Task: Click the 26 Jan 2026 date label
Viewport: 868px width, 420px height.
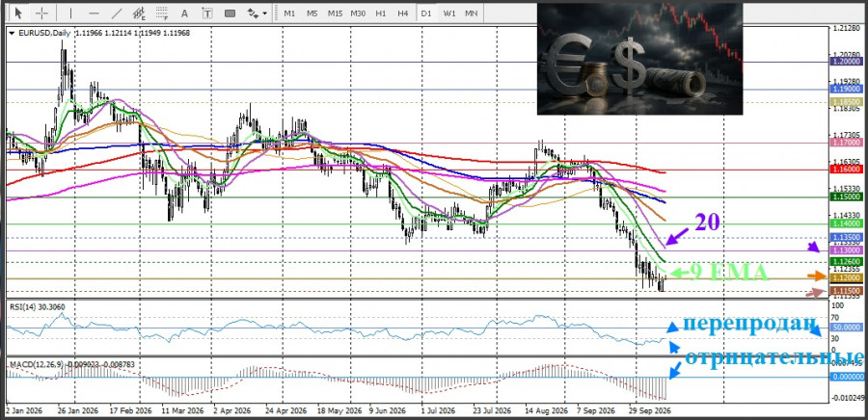Action: (x=77, y=411)
